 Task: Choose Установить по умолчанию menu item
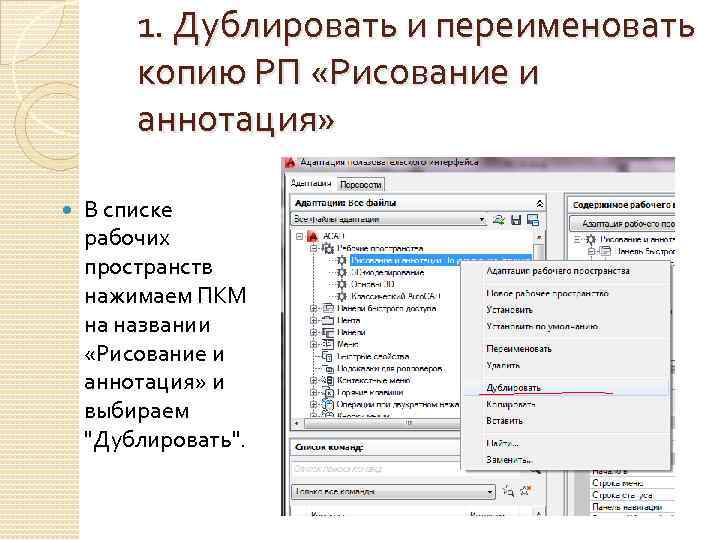pyautogui.click(x=542, y=326)
